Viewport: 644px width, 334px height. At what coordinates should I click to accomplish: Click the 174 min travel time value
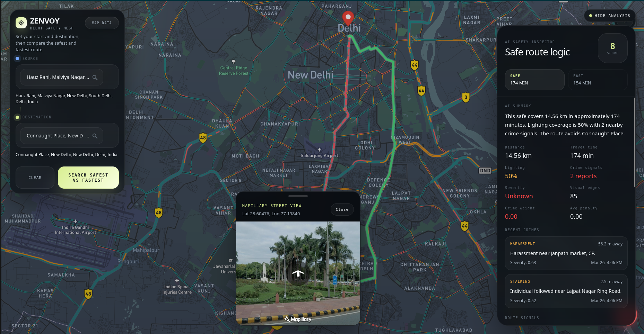click(582, 156)
